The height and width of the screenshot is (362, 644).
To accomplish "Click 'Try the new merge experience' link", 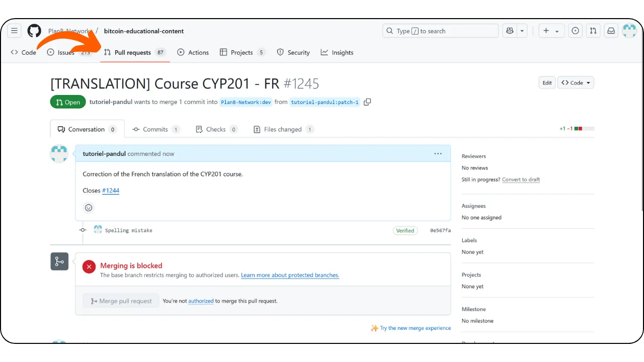I will pyautogui.click(x=416, y=328).
